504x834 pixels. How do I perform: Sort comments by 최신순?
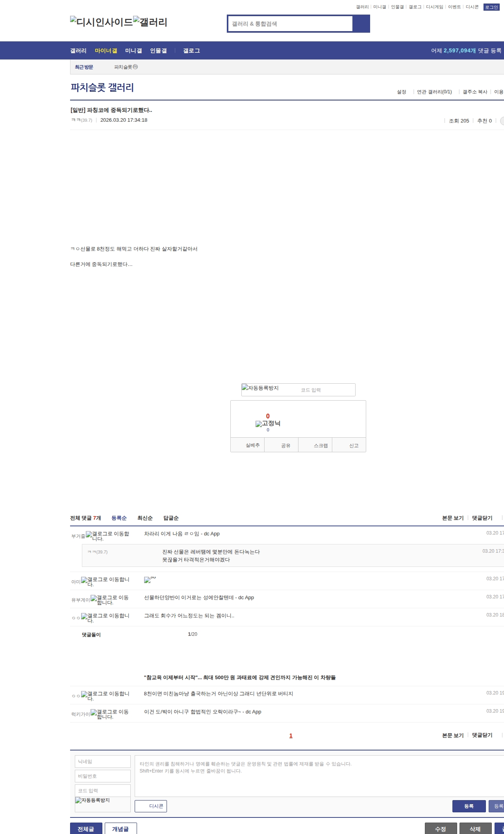pos(145,518)
